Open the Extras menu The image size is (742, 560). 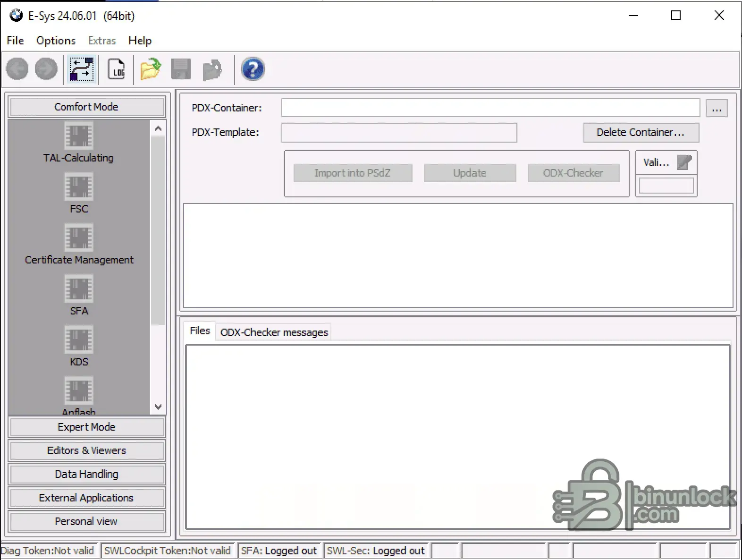pos(102,41)
